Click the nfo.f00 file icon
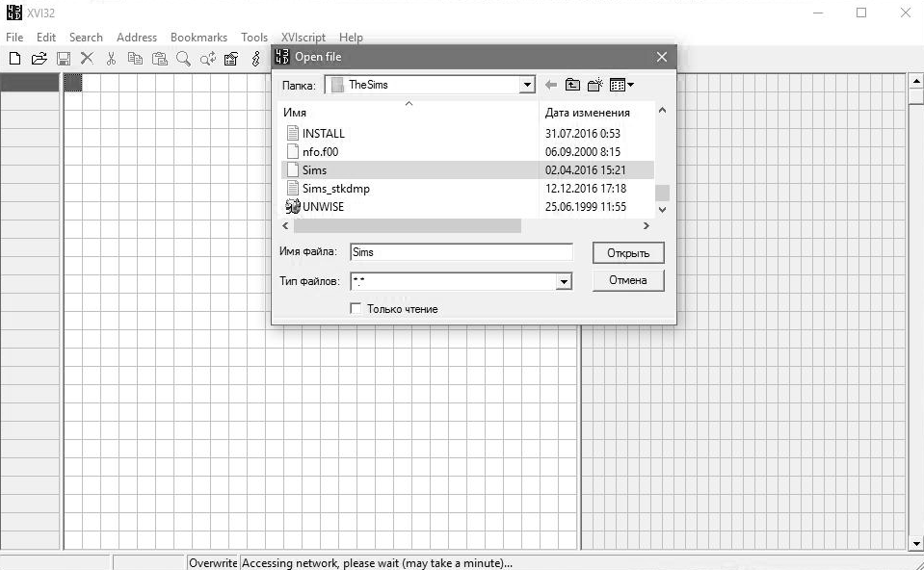The width and height of the screenshot is (924, 570). tap(292, 151)
